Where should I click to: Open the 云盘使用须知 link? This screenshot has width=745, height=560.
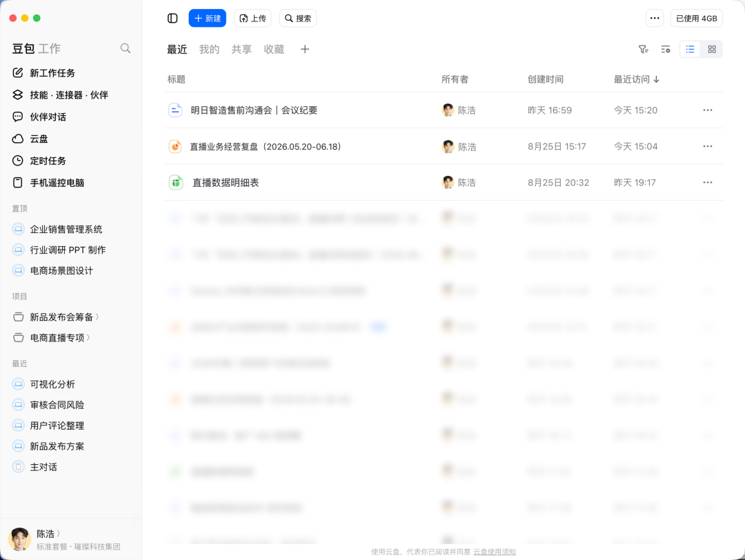[x=494, y=552]
